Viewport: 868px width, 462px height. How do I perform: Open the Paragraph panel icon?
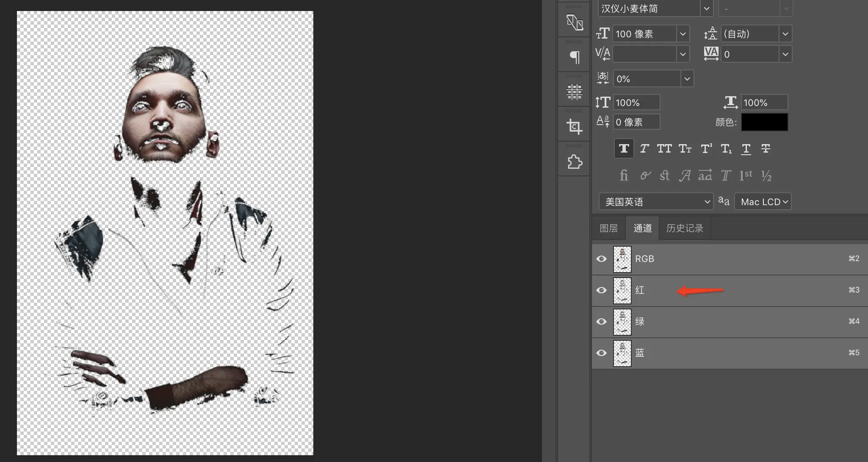tap(574, 57)
